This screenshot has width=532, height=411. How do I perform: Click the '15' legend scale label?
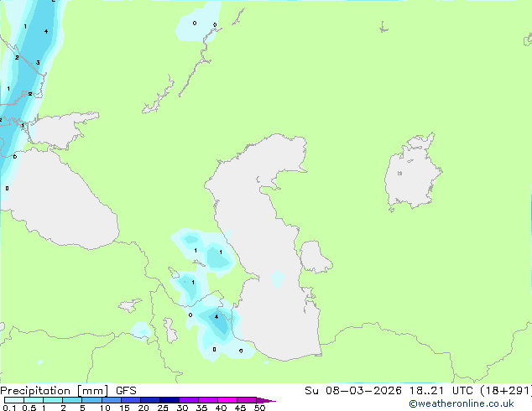(124, 408)
